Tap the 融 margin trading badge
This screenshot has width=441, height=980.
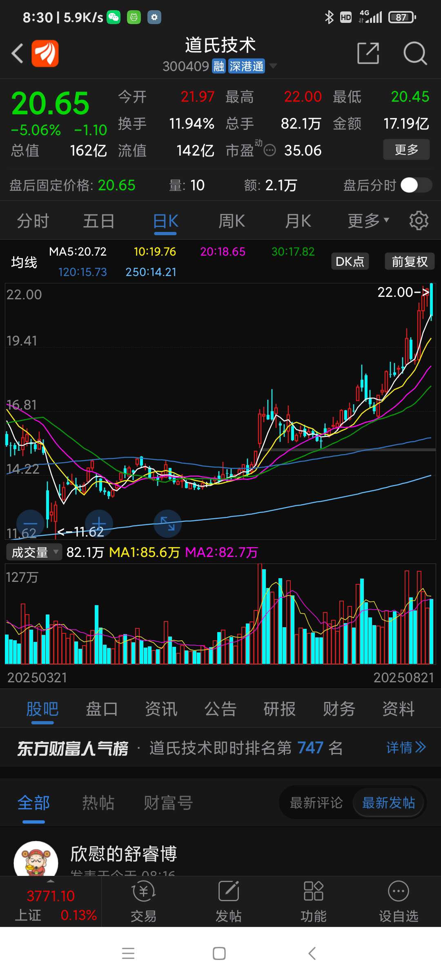point(218,66)
